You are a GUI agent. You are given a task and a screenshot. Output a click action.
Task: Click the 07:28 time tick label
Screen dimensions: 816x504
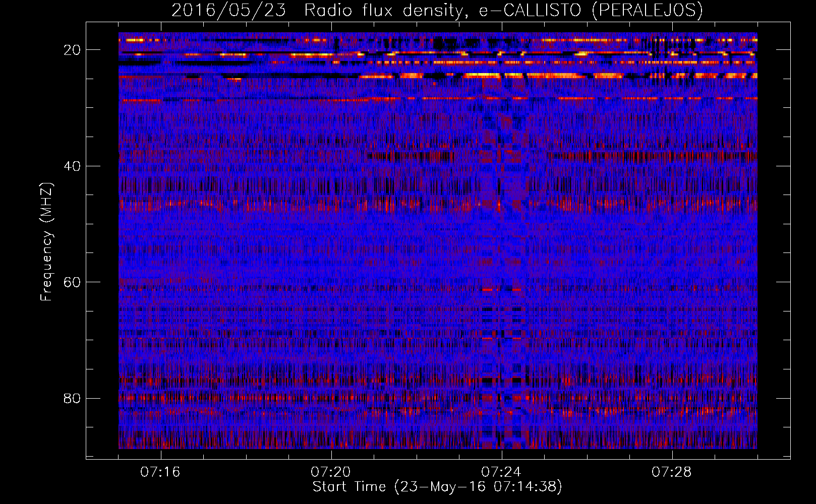coord(672,472)
